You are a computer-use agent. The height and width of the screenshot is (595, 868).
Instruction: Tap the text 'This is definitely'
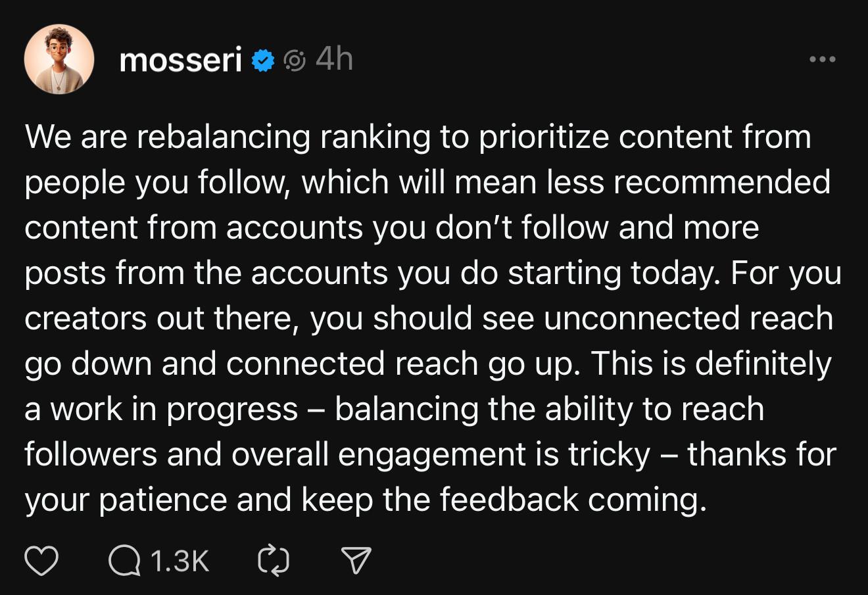point(711,364)
